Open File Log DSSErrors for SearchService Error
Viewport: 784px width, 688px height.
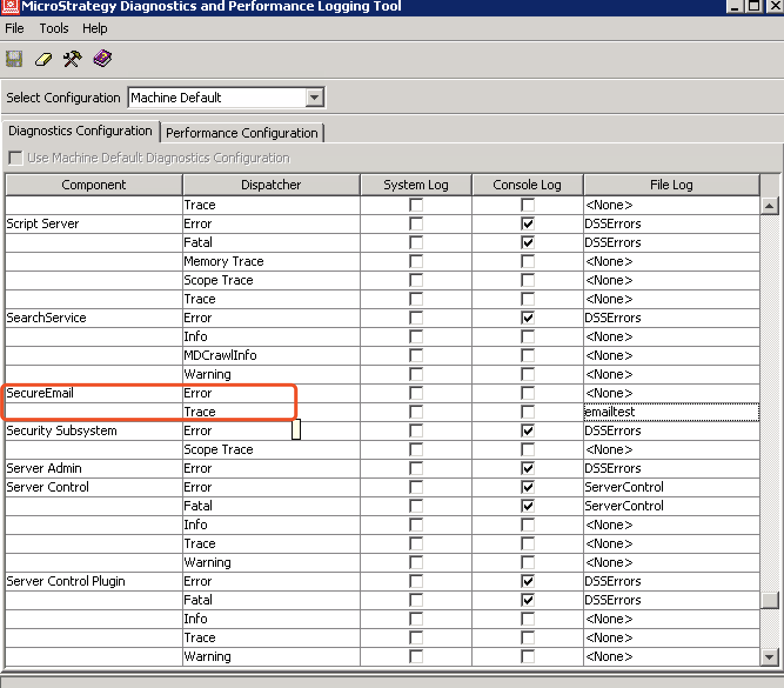pos(672,318)
